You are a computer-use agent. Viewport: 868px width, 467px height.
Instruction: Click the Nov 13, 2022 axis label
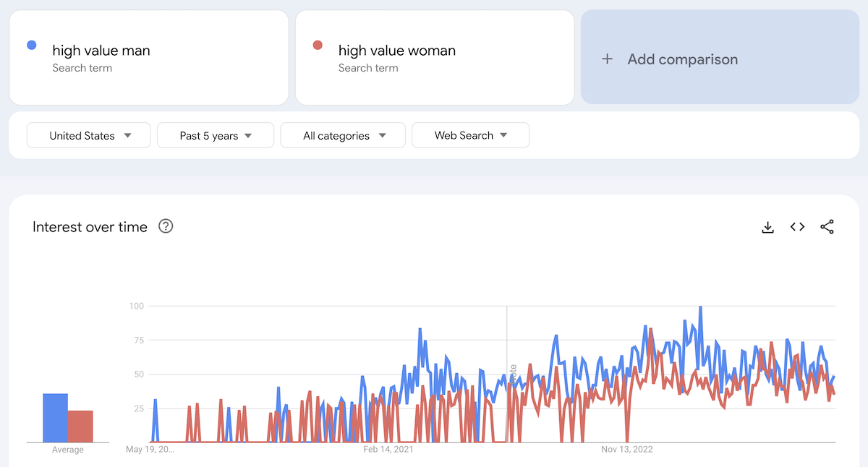(627, 450)
